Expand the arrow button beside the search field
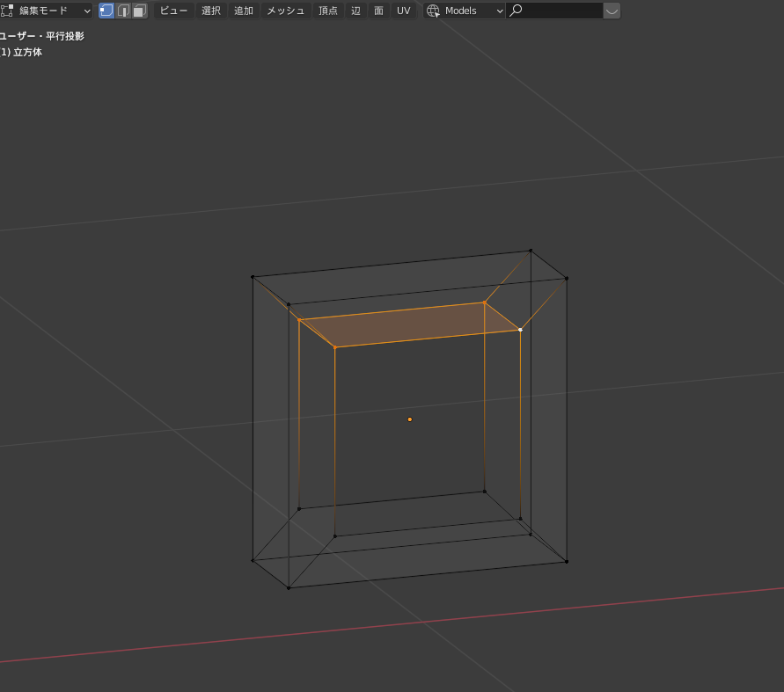The width and height of the screenshot is (784, 692). [612, 11]
